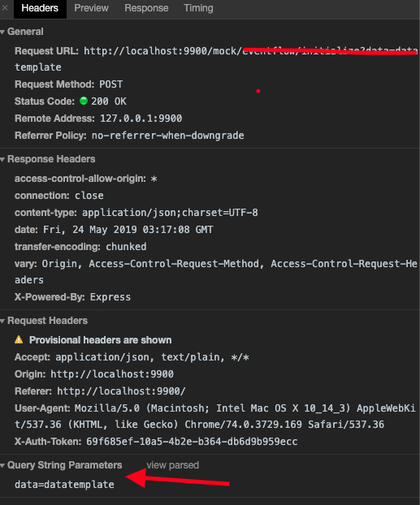
Task: Select 'Provisional headers are shown' text
Action: (100, 340)
